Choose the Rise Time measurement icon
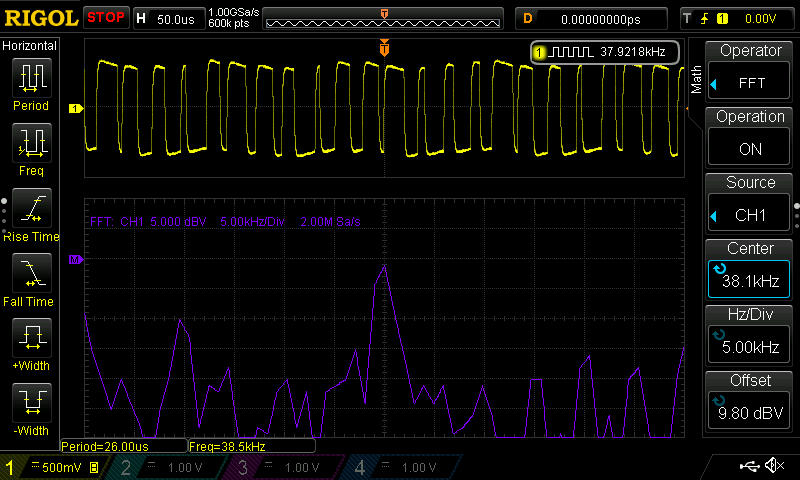 pos(31,209)
